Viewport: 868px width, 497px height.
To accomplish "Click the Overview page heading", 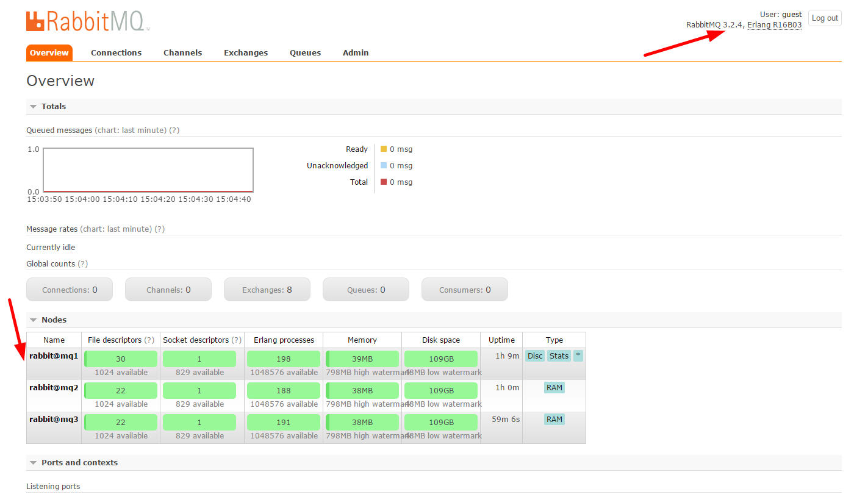I will pyautogui.click(x=60, y=80).
